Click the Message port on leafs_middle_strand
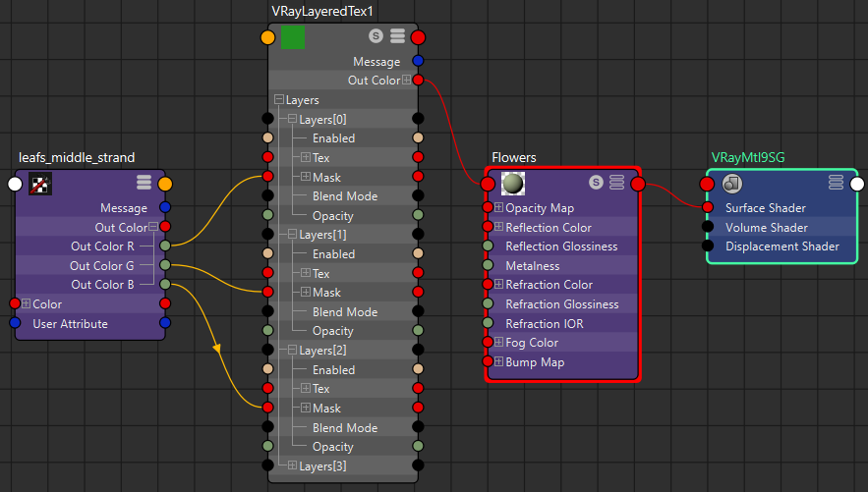This screenshot has width=868, height=492. [165, 207]
